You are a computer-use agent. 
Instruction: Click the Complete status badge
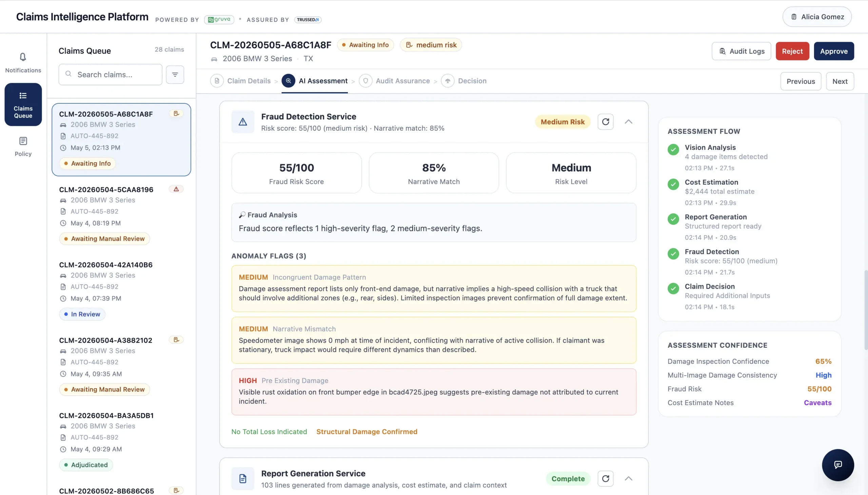(x=568, y=479)
